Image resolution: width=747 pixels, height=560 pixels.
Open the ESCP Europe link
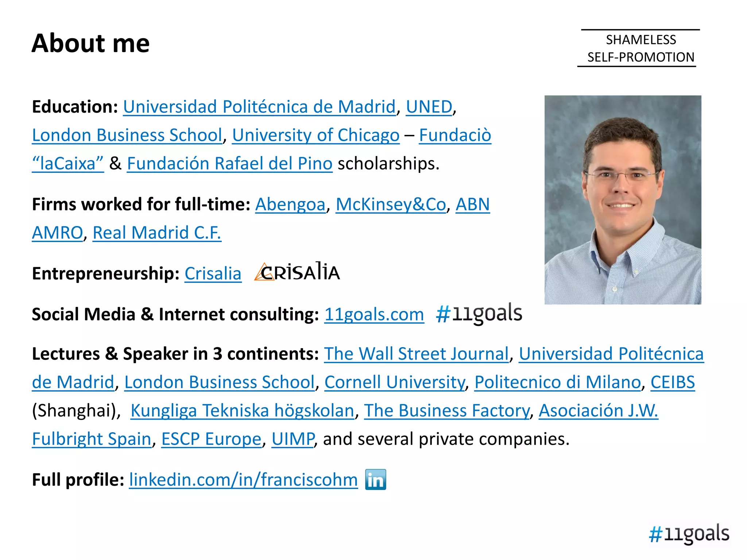click(212, 439)
